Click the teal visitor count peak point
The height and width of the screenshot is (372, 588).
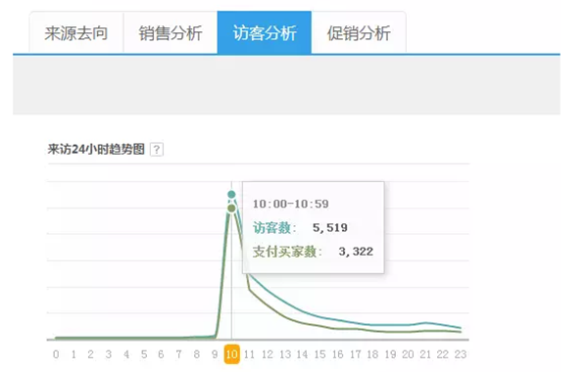click(231, 194)
